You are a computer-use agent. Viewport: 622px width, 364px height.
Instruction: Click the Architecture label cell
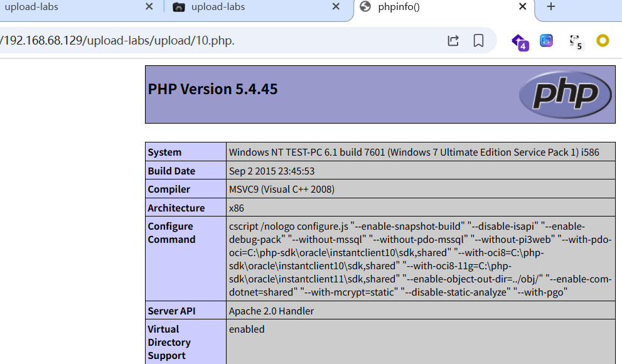coord(186,207)
